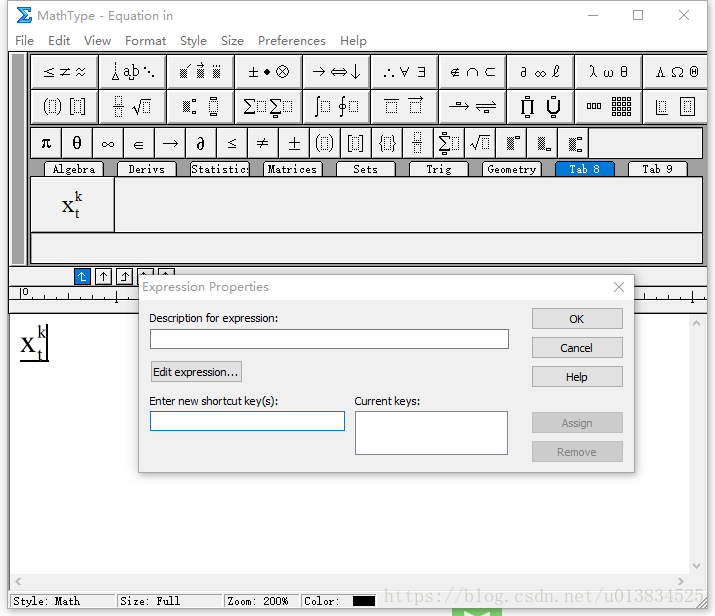
Task: Open the summation templates palette
Action: click(x=269, y=107)
